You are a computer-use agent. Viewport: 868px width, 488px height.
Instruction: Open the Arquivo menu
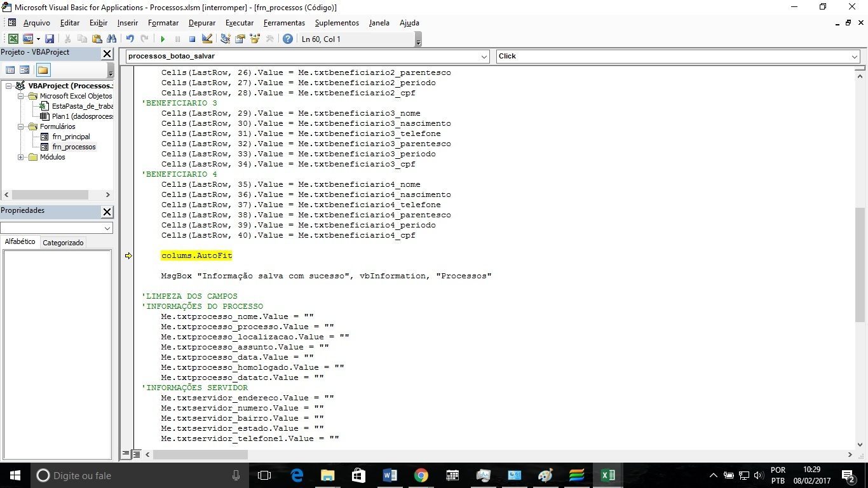[36, 23]
